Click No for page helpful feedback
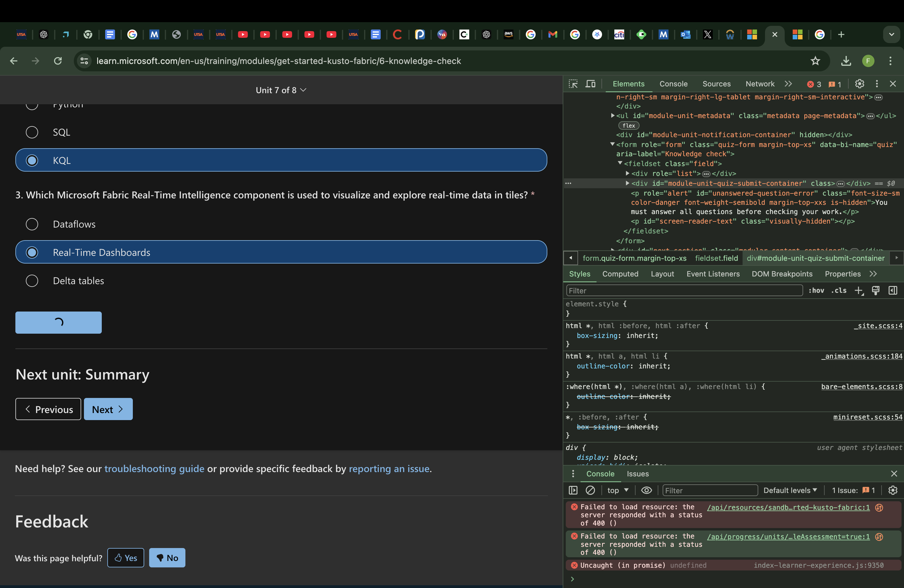 pos(167,558)
